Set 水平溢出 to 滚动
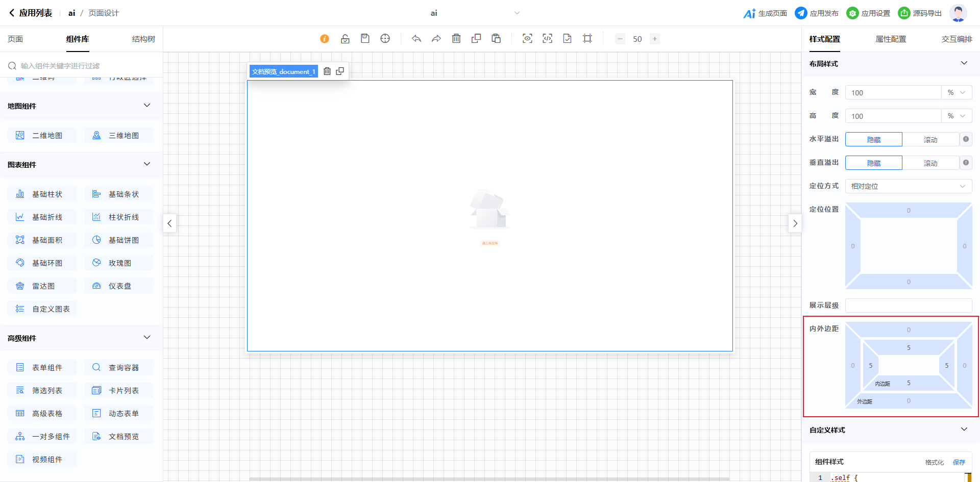This screenshot has width=980, height=482. click(930, 140)
